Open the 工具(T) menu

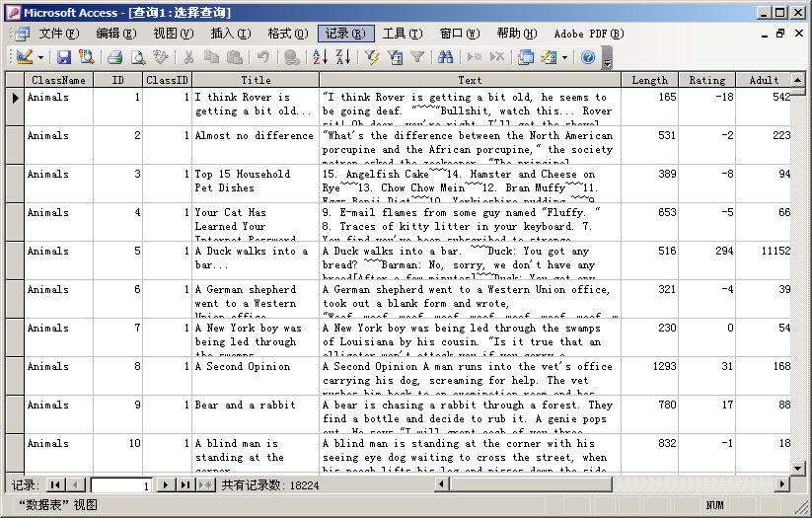pyautogui.click(x=403, y=34)
